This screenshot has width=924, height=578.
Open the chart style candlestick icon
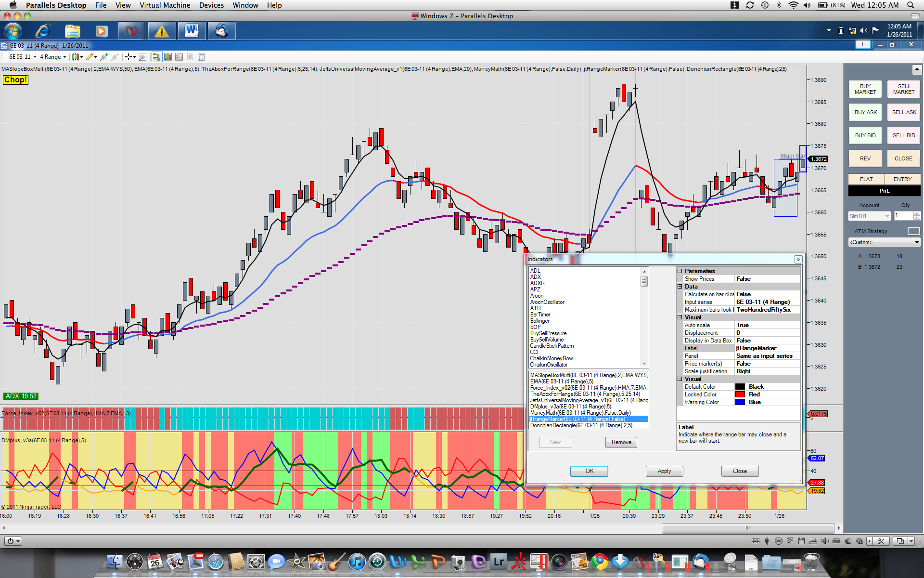click(x=76, y=57)
